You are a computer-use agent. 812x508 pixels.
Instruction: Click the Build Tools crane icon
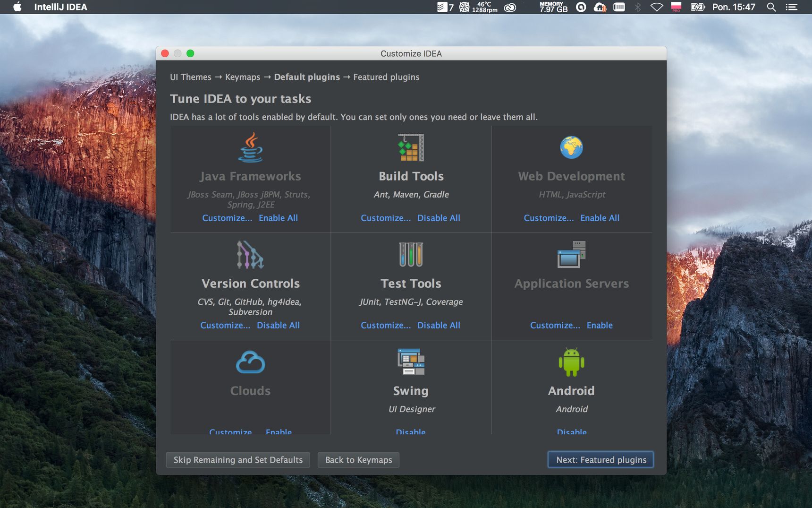pos(411,147)
